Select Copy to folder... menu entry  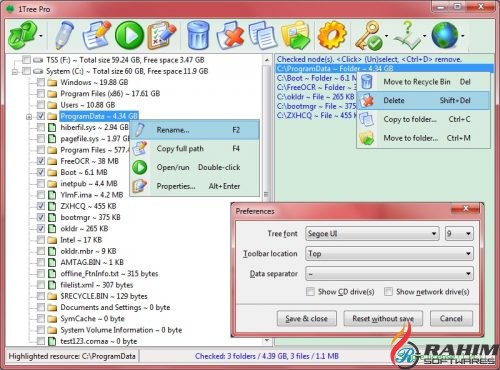(x=423, y=119)
